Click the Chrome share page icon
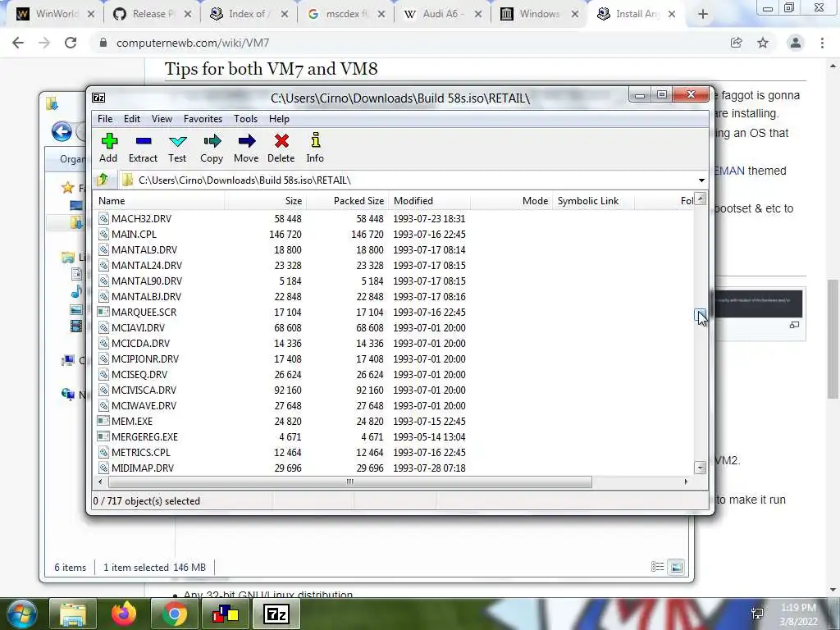 click(736, 43)
